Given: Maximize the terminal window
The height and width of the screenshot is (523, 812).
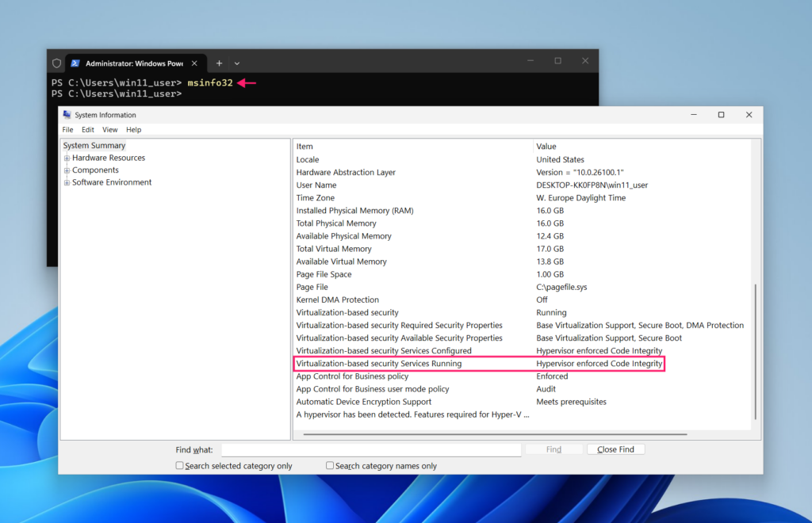Looking at the screenshot, I should coord(557,60).
